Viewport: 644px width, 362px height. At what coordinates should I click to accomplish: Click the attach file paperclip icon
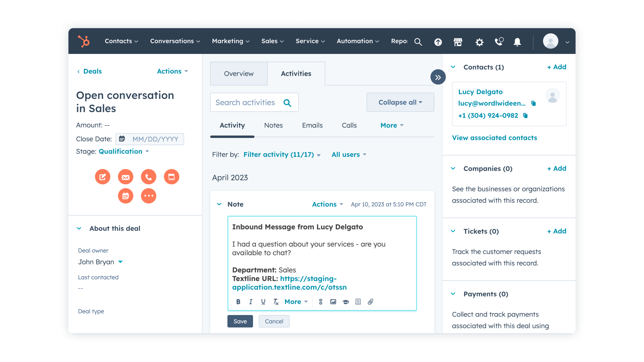[370, 301]
